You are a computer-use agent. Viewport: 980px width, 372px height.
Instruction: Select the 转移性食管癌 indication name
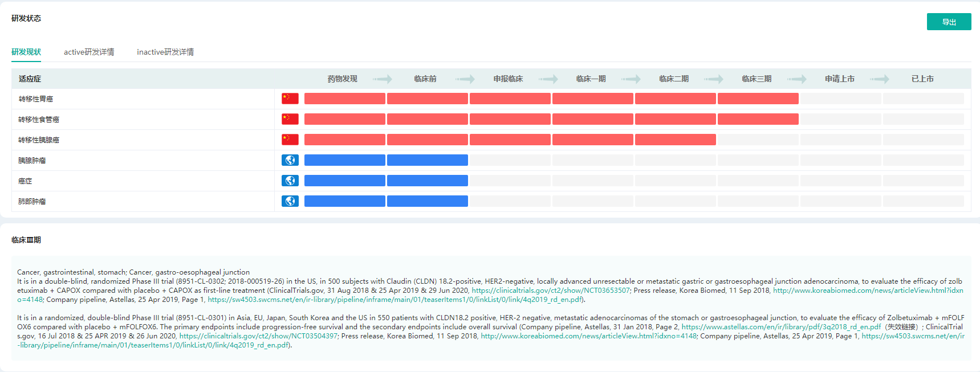pyautogui.click(x=39, y=120)
